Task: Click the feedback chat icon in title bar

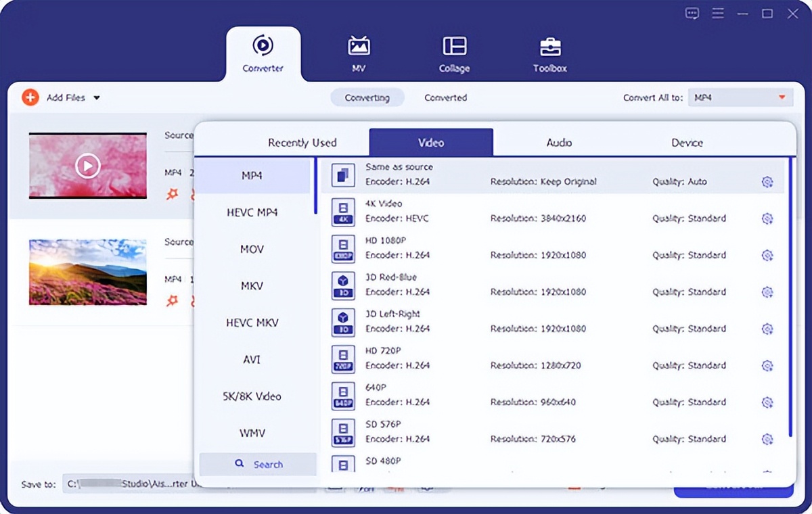Action: [692, 14]
